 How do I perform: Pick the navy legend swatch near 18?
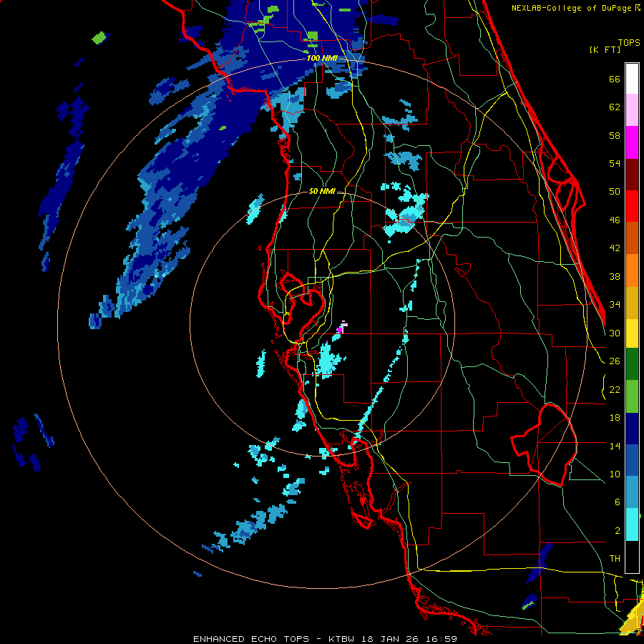coord(632,429)
